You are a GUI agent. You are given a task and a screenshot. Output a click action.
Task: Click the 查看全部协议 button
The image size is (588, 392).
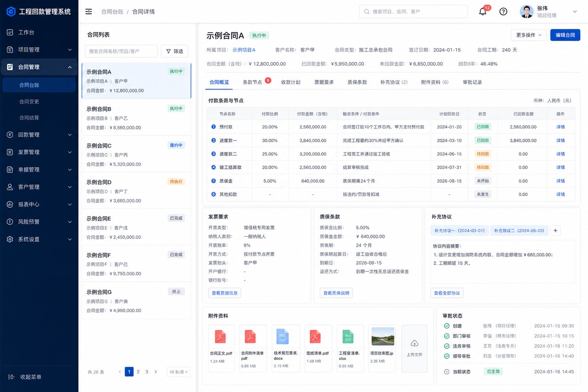[x=447, y=293]
